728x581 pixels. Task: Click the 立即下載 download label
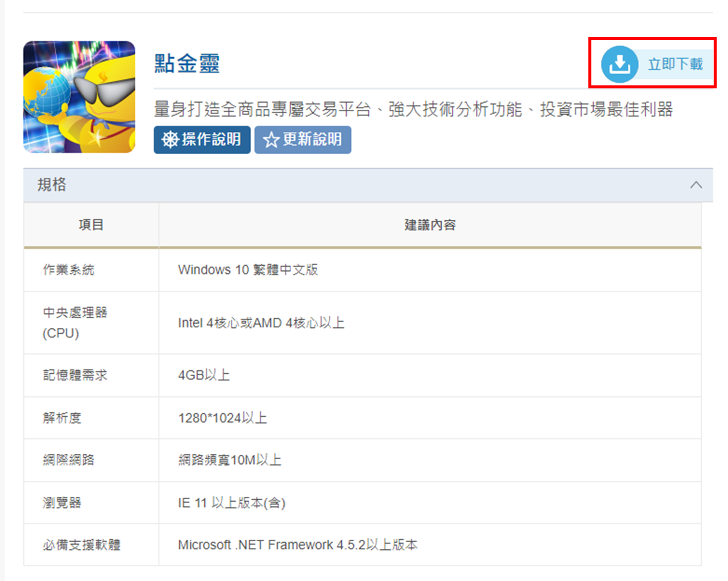coord(675,64)
